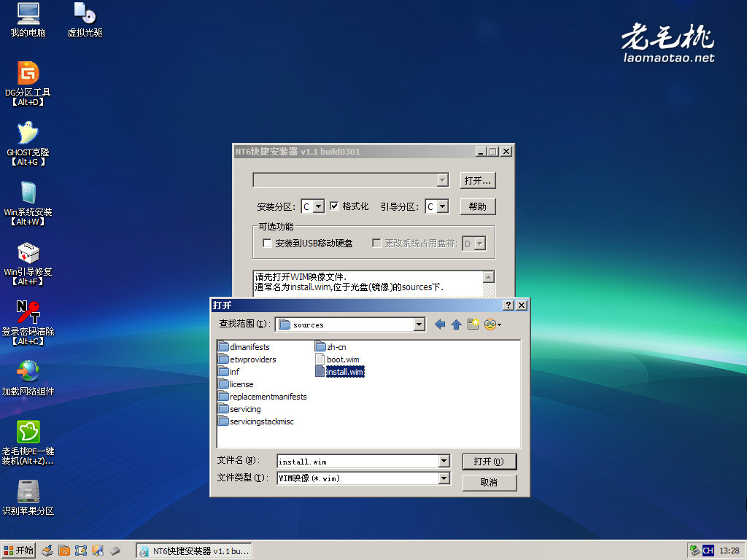Open the zh-cn folder
Image resolution: width=747 pixels, height=560 pixels.
tap(331, 346)
